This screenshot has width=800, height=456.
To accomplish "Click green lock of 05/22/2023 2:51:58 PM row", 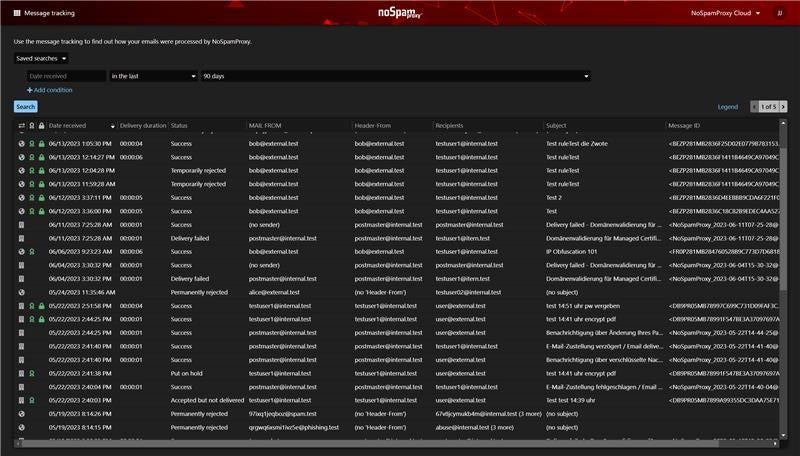I will 42,306.
